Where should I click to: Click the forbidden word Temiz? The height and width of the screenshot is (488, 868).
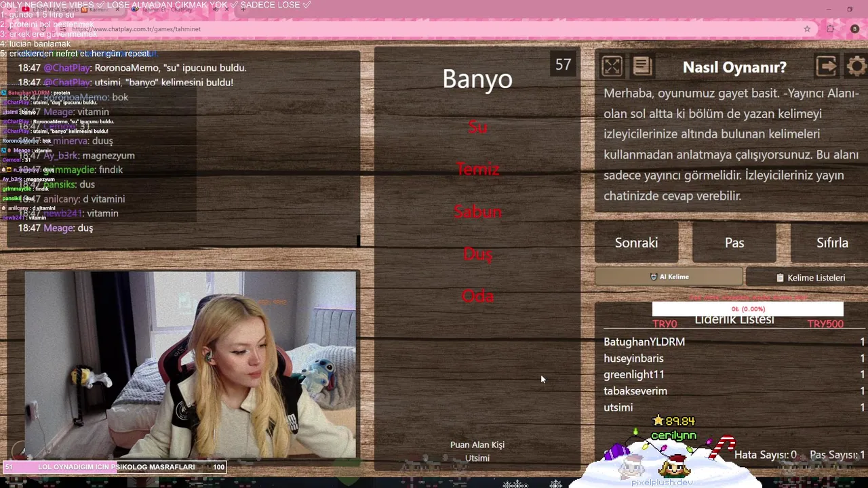tap(477, 169)
